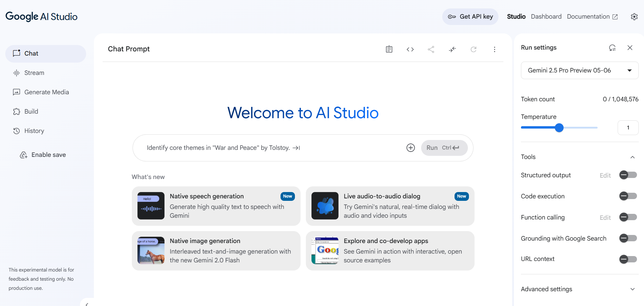Screen dimensions: 644x306
Task: Open the Explore and co-develop apps title
Action: tap(386, 241)
